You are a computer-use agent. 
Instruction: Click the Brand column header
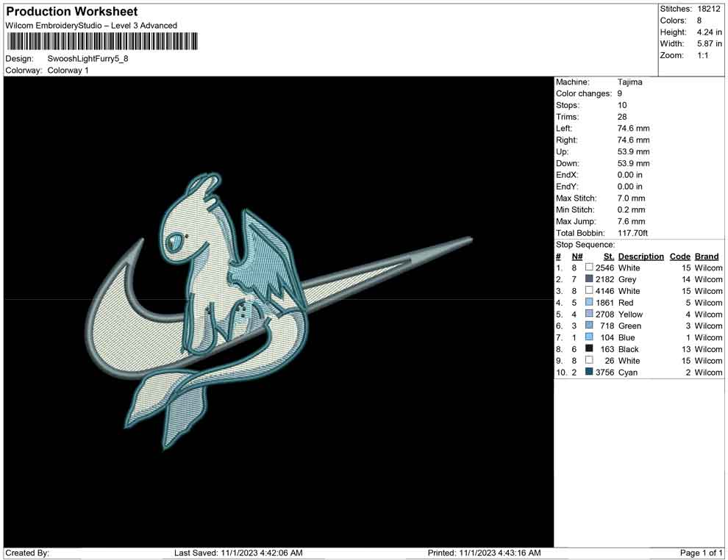click(707, 256)
